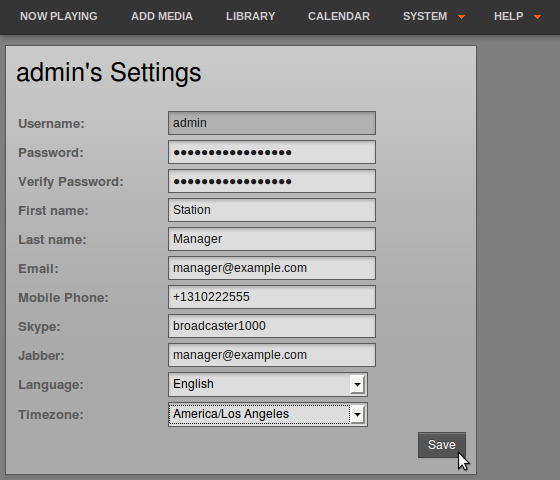The image size is (560, 480).
Task: Expand the System menu arrow
Action: 461,17
